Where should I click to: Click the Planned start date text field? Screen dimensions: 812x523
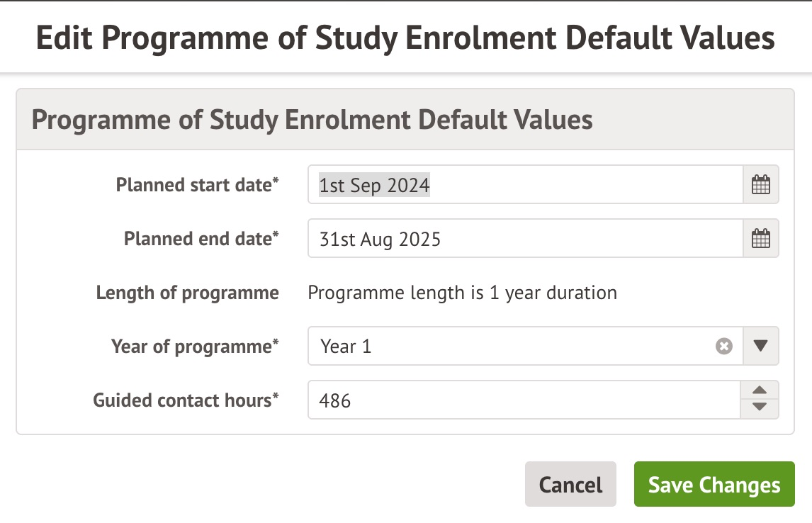tap(524, 185)
